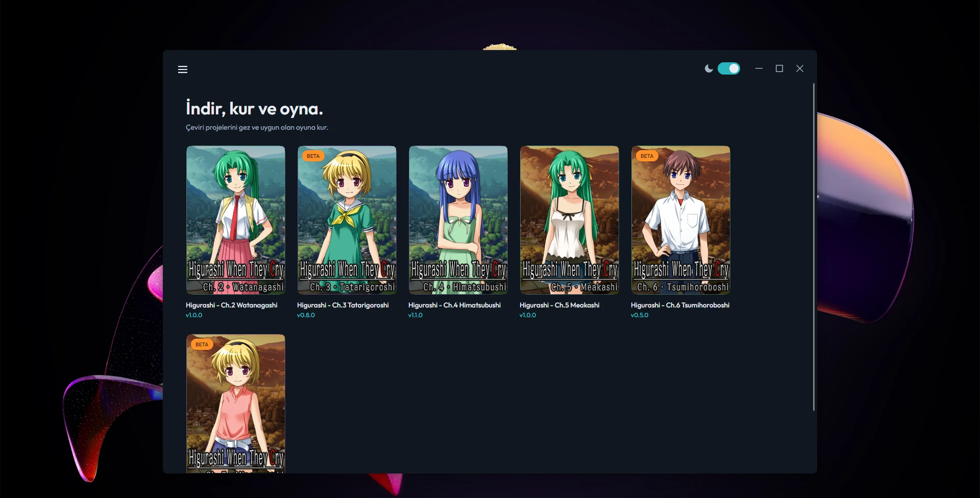Close the launcher window

(800, 68)
